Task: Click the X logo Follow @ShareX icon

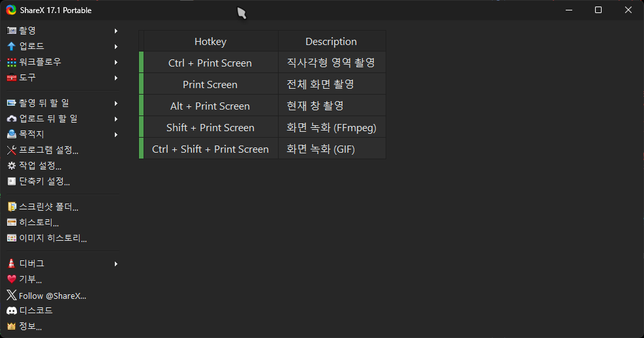Action: click(x=12, y=296)
